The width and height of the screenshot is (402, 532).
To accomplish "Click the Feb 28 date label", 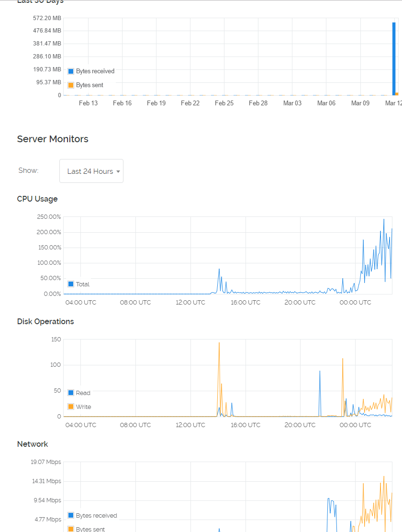I will point(258,103).
